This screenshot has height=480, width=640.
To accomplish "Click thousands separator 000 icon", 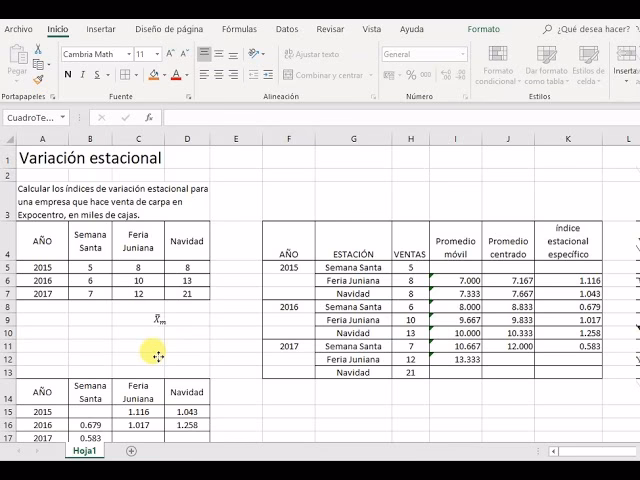I will coord(425,75).
